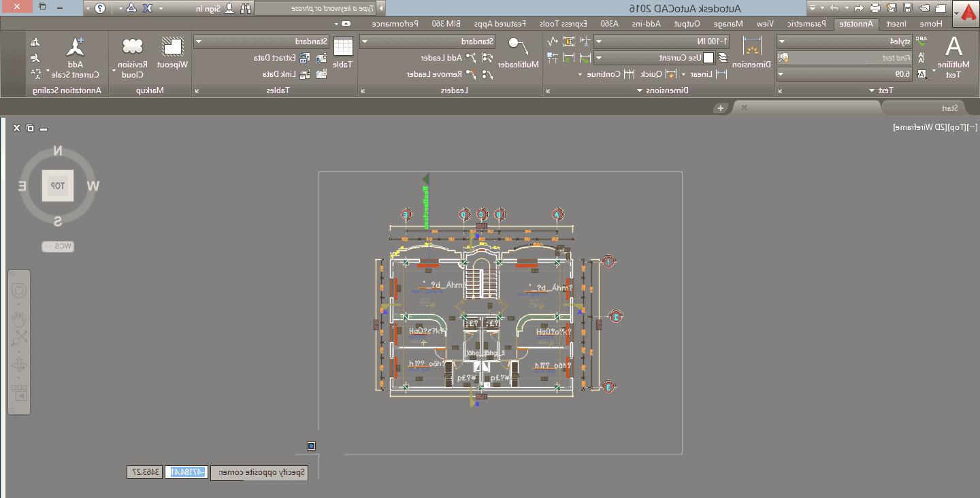Open the dimension style dropdown 1-100 IN
The image size is (980, 498).
[x=661, y=41]
